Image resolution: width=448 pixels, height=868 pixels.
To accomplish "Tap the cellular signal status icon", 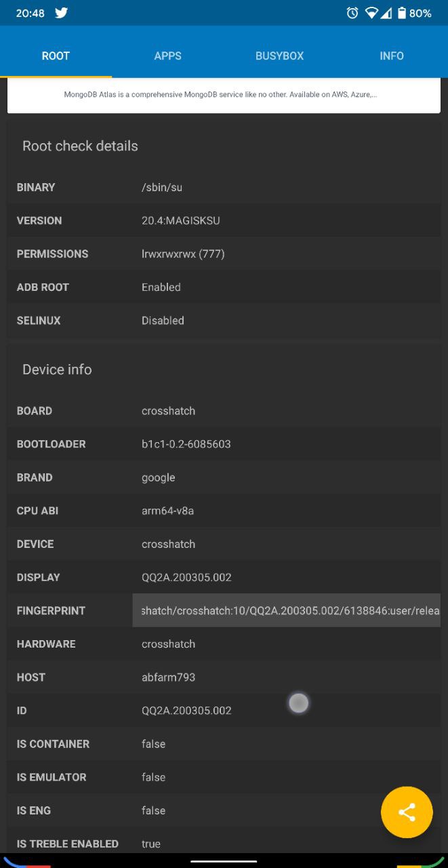I will tap(386, 13).
